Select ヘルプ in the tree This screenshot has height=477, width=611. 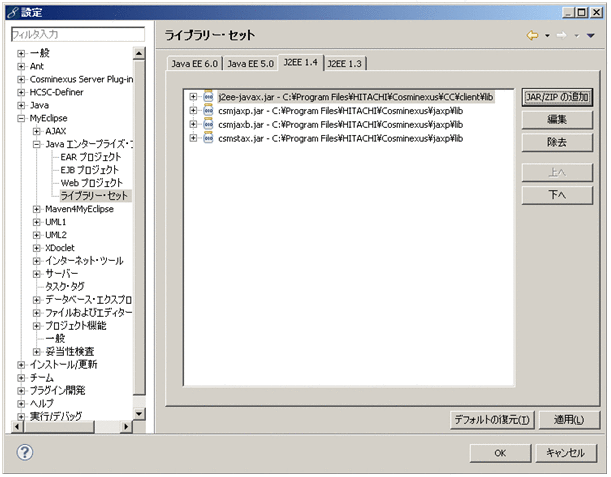[42, 403]
